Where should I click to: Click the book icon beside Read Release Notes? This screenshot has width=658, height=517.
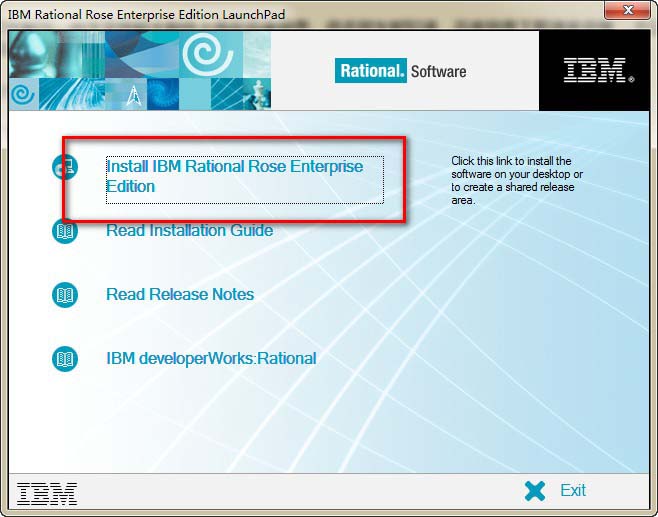pos(65,295)
